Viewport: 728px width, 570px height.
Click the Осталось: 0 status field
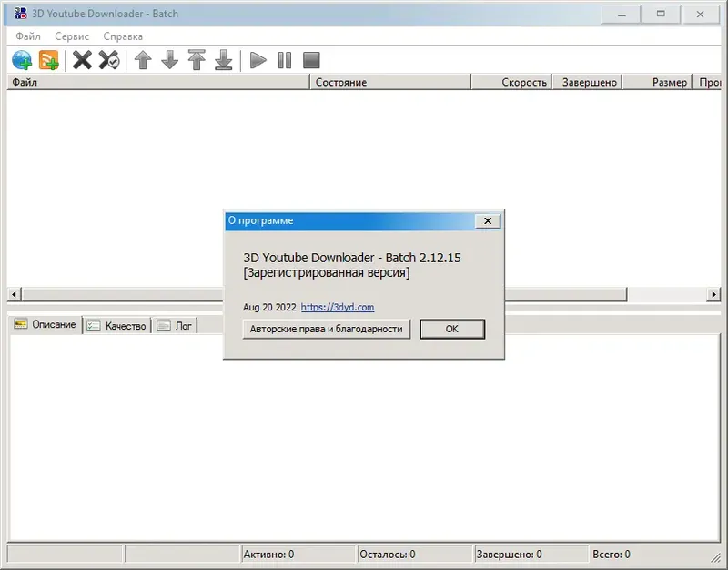pos(415,555)
